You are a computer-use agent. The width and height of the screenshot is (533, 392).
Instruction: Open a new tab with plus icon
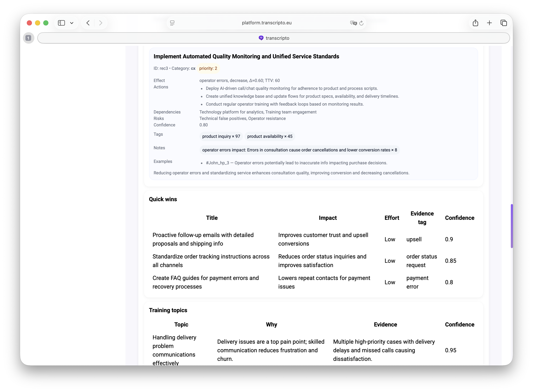click(489, 23)
